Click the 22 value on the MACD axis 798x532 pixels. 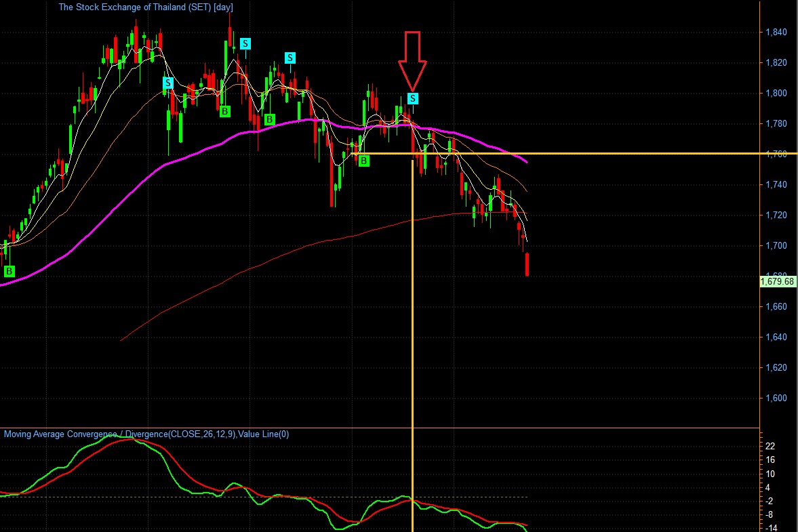pos(770,446)
